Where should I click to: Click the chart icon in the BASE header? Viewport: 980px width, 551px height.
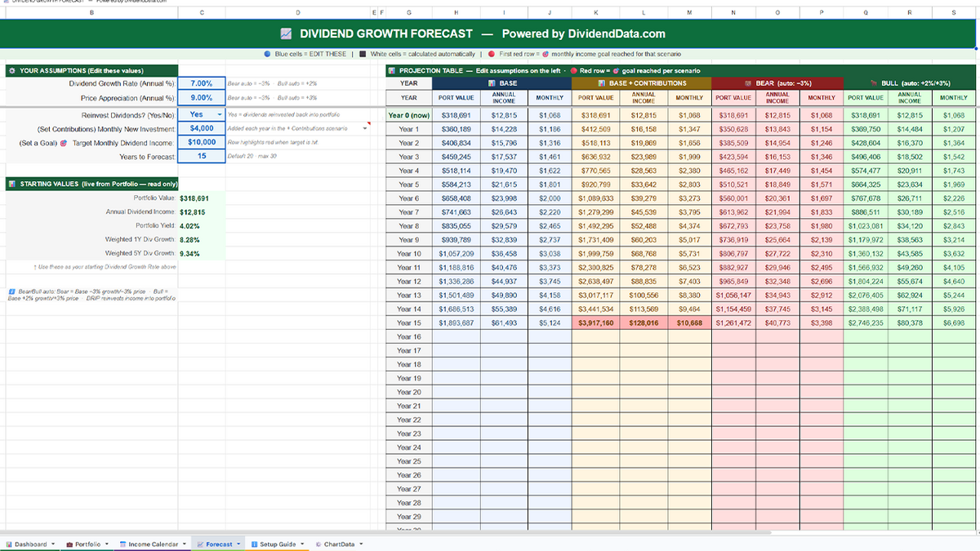(490, 84)
